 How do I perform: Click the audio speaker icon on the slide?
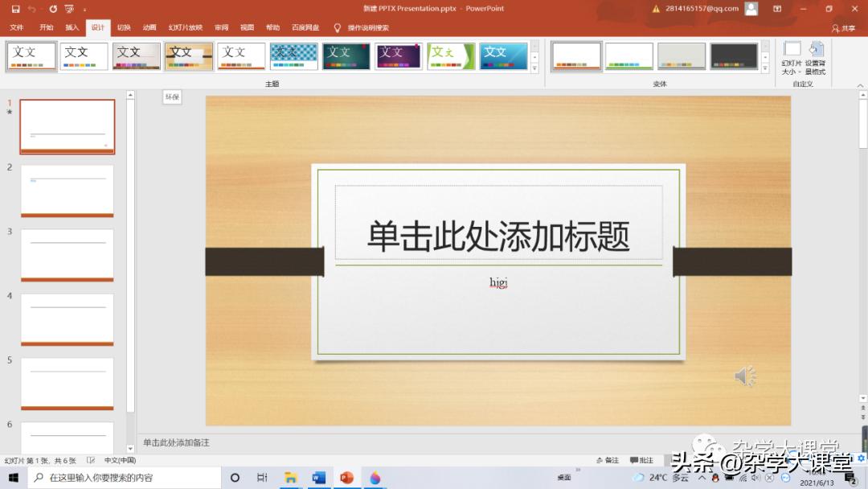pos(744,375)
